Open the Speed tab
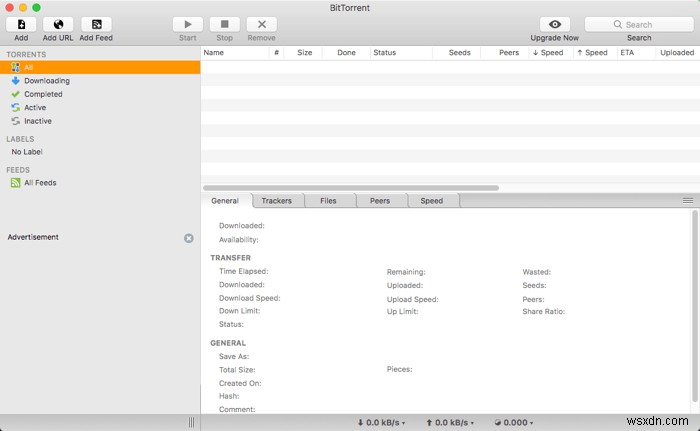The height and width of the screenshot is (431, 700). click(432, 201)
